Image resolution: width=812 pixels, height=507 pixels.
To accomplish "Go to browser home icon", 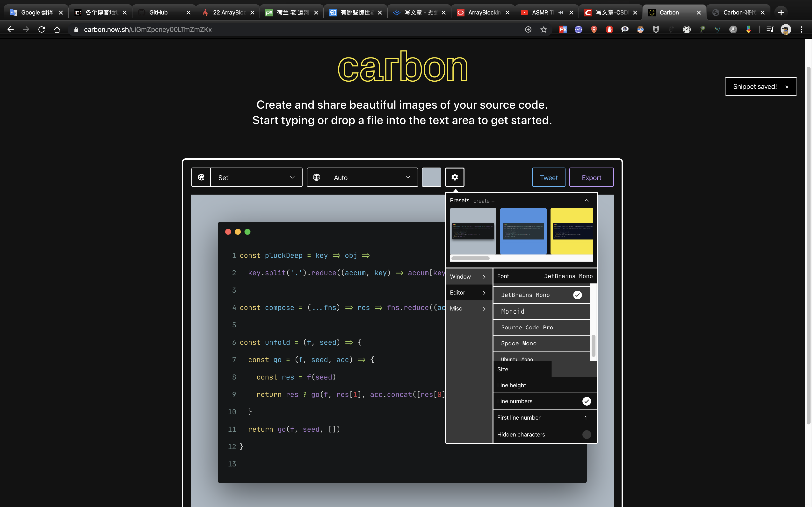I will click(x=57, y=29).
